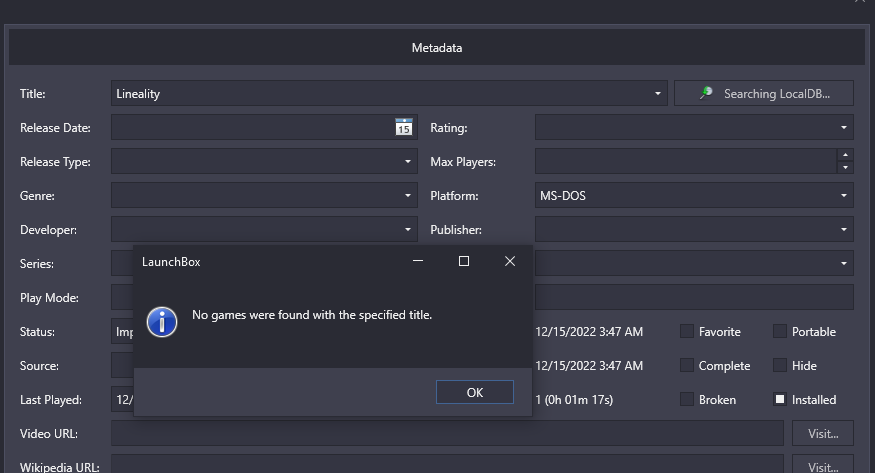Image resolution: width=875 pixels, height=473 pixels.
Task: Uncheck the Installed checkbox
Action: pos(780,399)
